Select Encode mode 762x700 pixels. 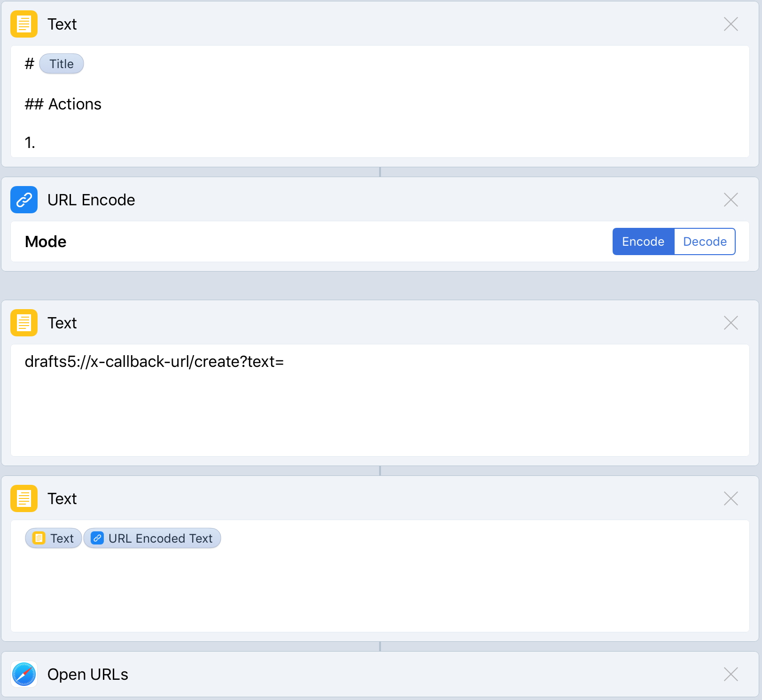click(x=643, y=241)
